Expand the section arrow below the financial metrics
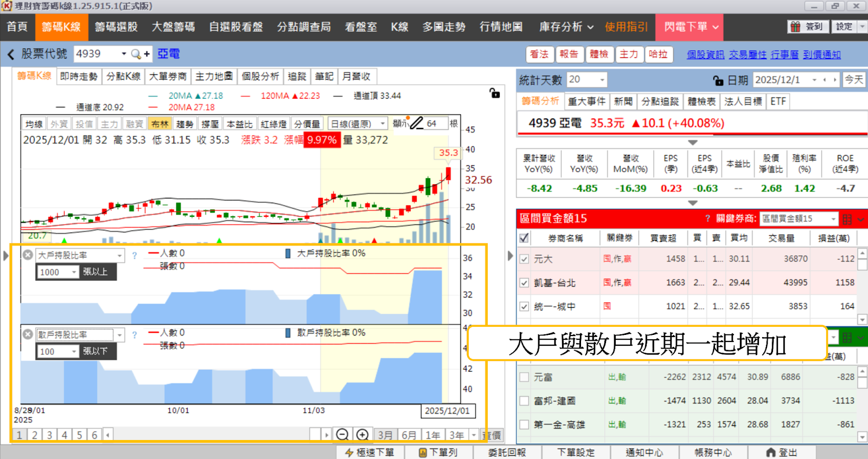This screenshot has height=459, width=868. tap(693, 203)
